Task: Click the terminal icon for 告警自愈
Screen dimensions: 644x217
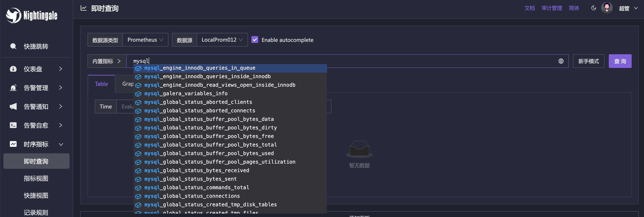Action: 13,125
